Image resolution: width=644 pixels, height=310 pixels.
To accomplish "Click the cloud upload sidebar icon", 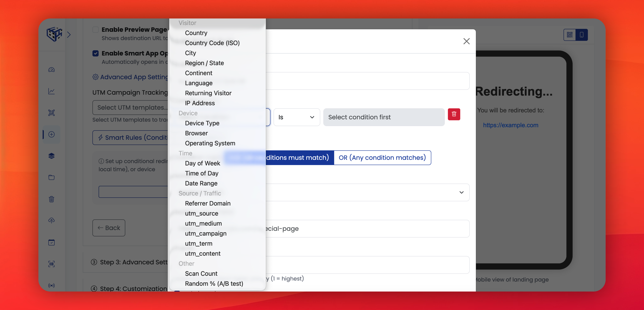I will (51, 221).
